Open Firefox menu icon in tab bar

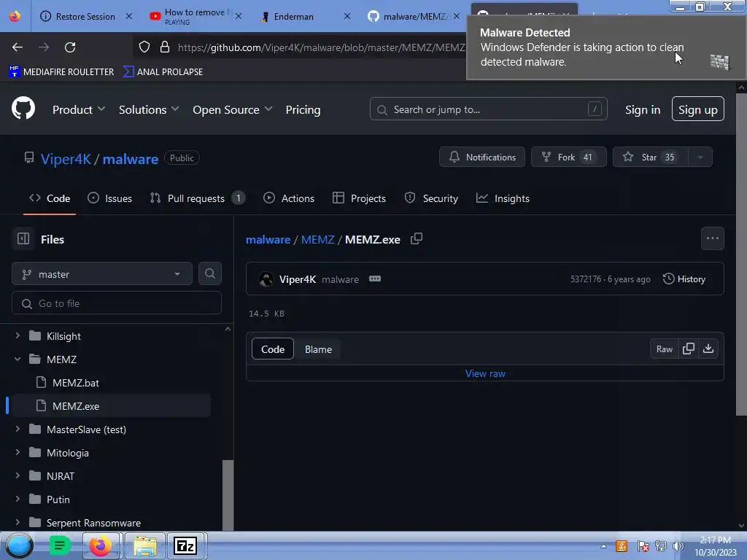[x=15, y=16]
